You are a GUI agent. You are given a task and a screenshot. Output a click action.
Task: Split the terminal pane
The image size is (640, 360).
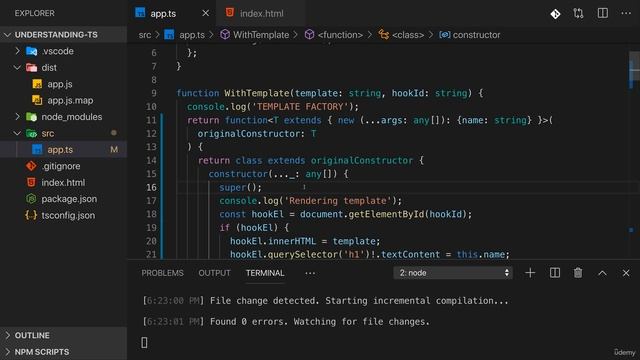555,273
